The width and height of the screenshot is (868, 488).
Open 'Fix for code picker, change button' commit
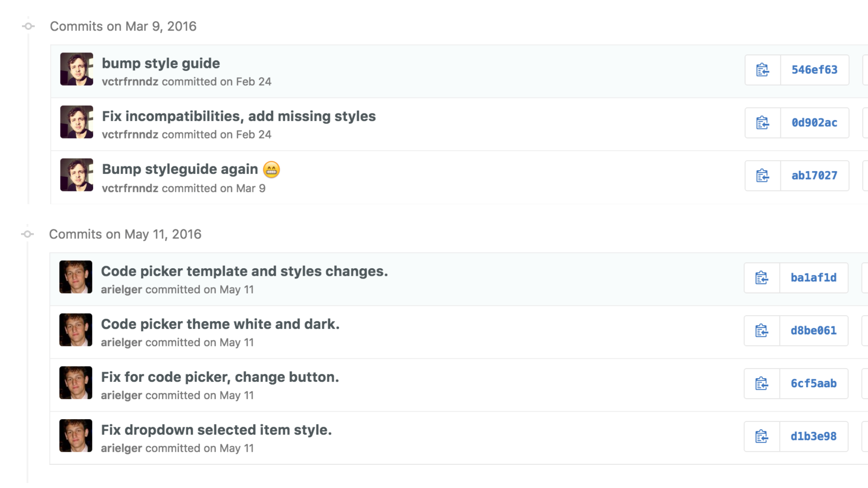click(x=220, y=377)
